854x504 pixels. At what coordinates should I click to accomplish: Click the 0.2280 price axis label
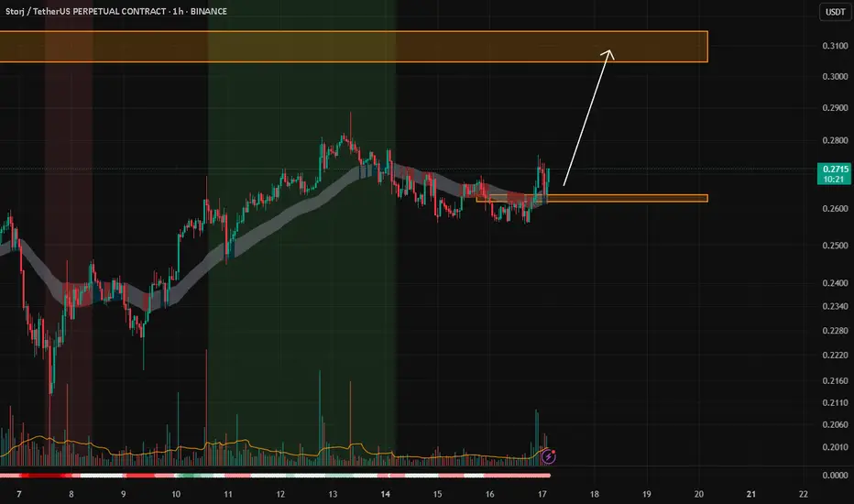[835, 330]
